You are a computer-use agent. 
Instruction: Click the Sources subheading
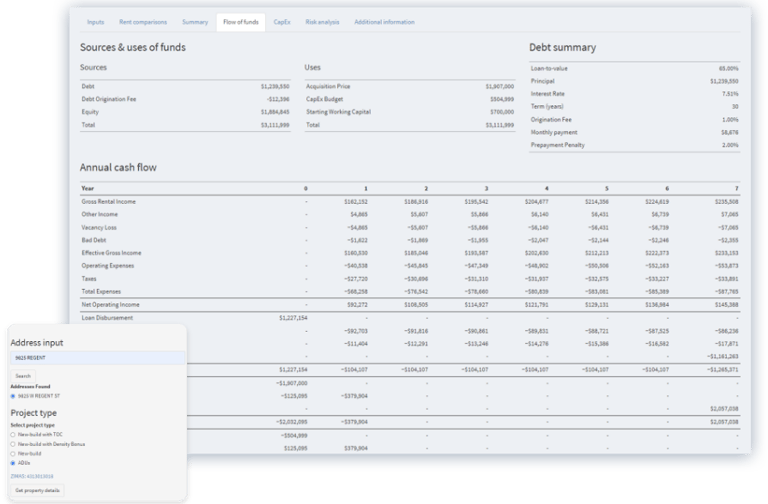tap(93, 68)
